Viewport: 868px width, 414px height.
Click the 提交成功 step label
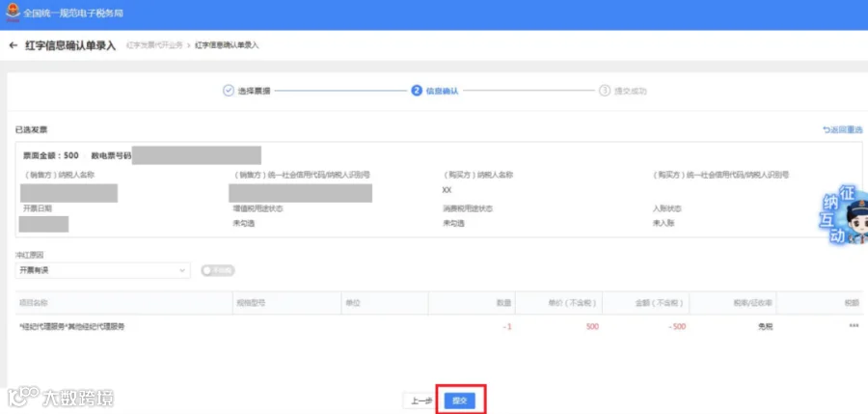pyautogui.click(x=631, y=91)
